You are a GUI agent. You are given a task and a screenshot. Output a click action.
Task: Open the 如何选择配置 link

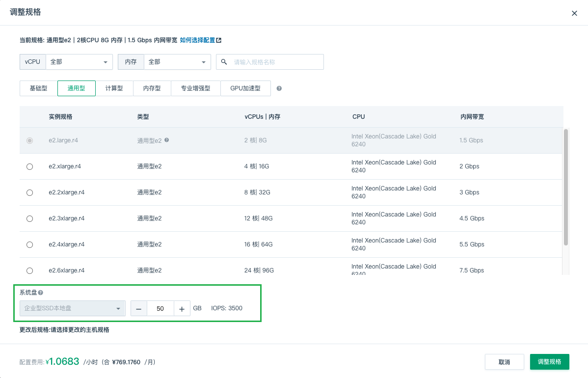[198, 40]
